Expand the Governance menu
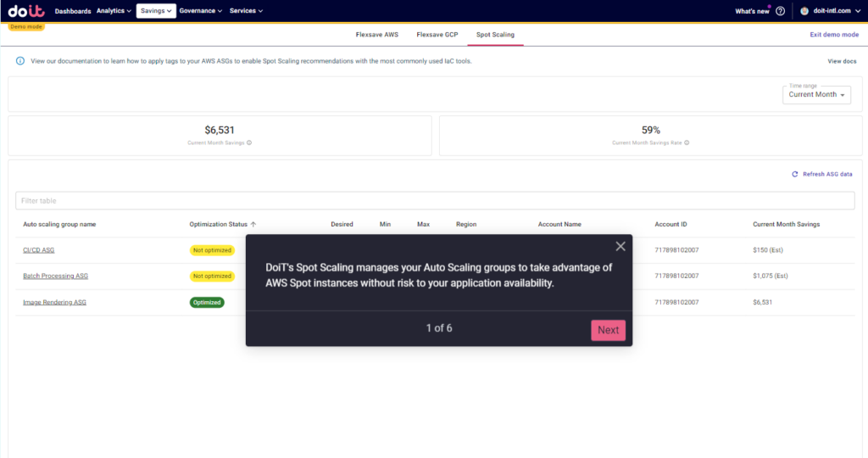Viewport: 868px width, 458px height. pyautogui.click(x=201, y=11)
